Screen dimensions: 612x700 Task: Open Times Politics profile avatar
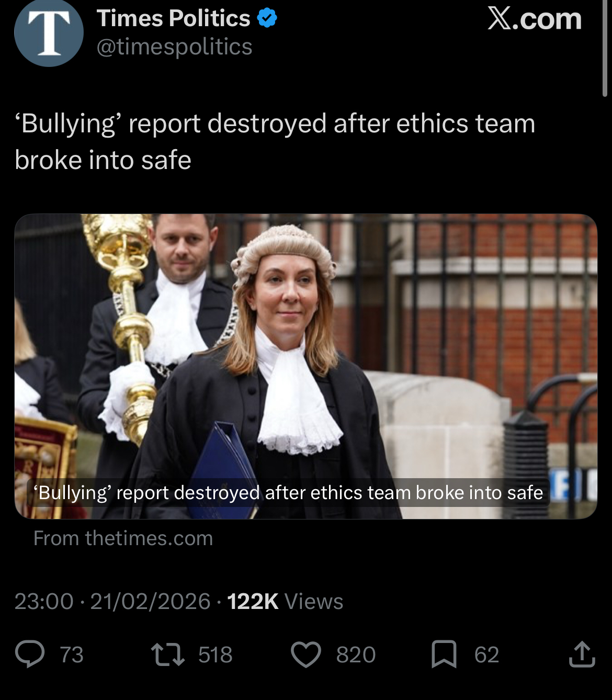(x=49, y=33)
